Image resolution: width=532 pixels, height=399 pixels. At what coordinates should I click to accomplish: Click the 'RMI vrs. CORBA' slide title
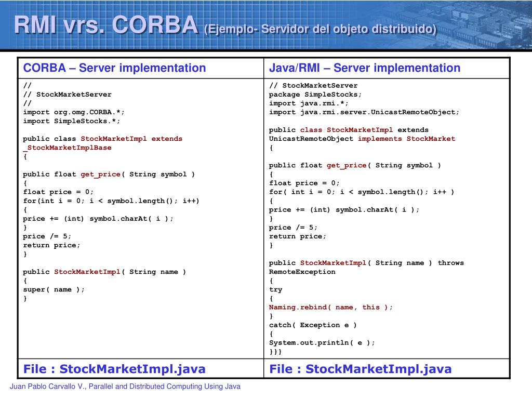106,25
